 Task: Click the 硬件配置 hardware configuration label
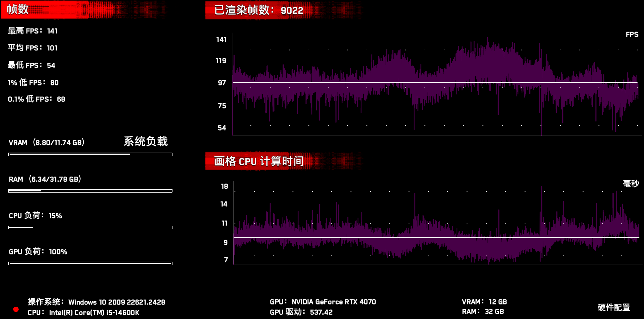[x=614, y=307]
